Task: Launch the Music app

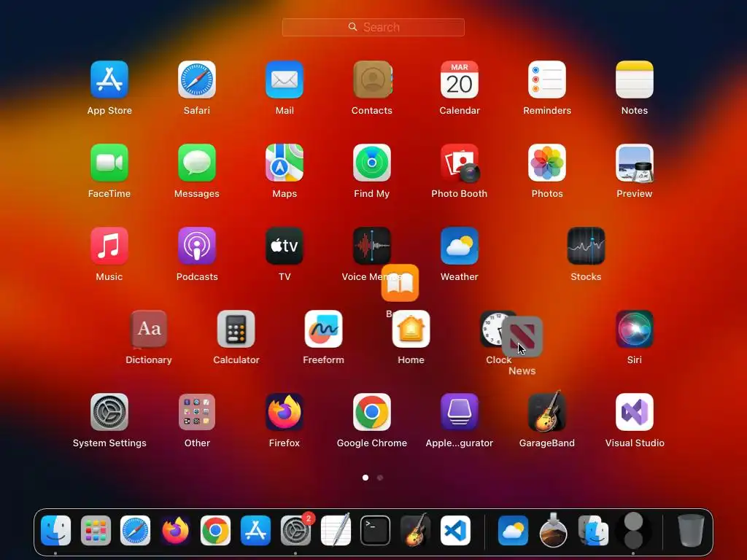Action: [109, 246]
